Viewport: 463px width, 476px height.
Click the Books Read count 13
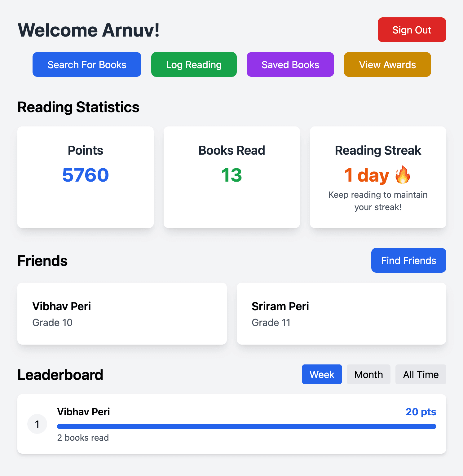click(x=232, y=175)
